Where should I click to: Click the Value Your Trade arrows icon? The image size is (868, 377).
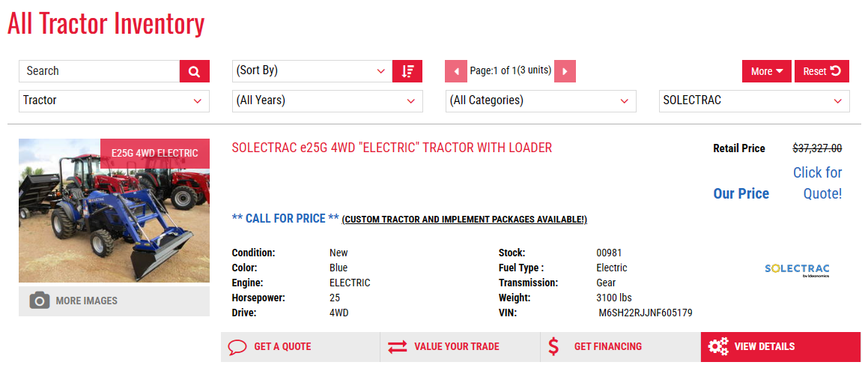pos(398,347)
